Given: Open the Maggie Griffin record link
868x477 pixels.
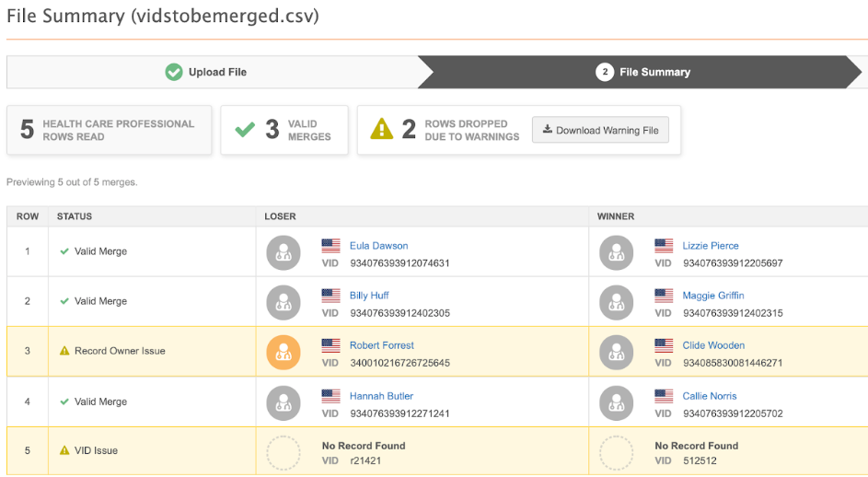Looking at the screenshot, I should (712, 296).
